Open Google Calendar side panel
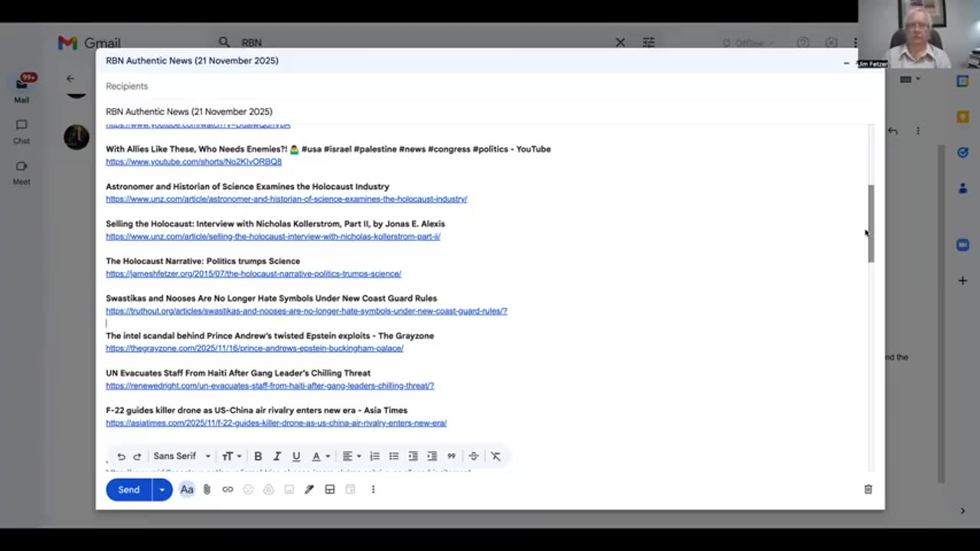Image resolution: width=980 pixels, height=551 pixels. click(963, 81)
